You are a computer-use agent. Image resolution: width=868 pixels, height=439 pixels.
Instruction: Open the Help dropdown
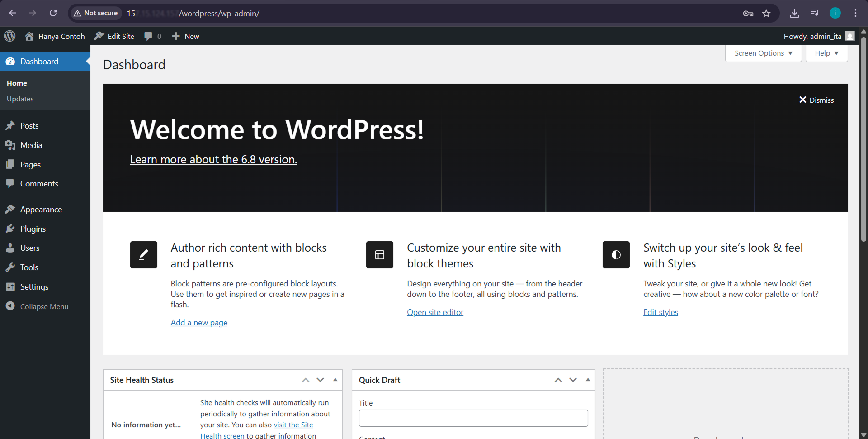826,53
